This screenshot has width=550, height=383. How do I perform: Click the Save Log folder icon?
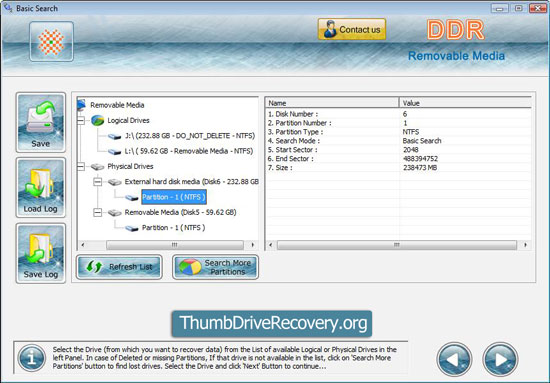[41, 253]
